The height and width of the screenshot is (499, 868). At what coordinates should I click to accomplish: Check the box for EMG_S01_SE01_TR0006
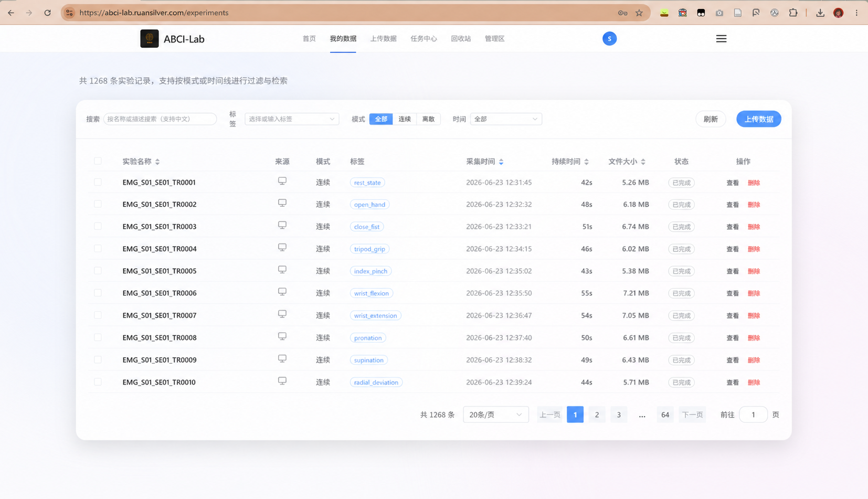tap(98, 293)
